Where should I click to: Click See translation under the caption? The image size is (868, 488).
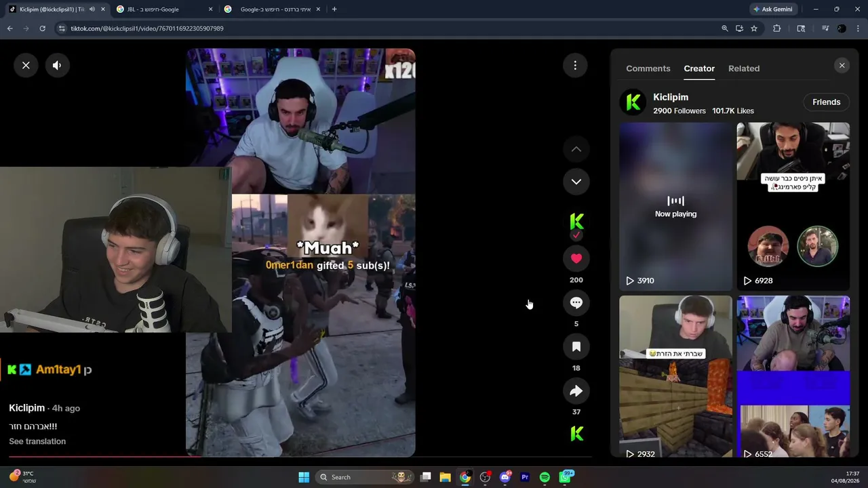37,441
